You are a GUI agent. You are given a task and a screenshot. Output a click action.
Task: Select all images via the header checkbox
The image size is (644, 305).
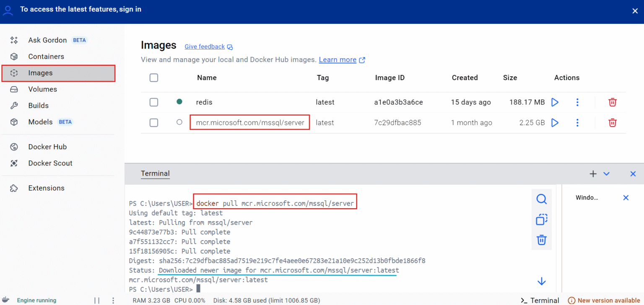pyautogui.click(x=154, y=78)
